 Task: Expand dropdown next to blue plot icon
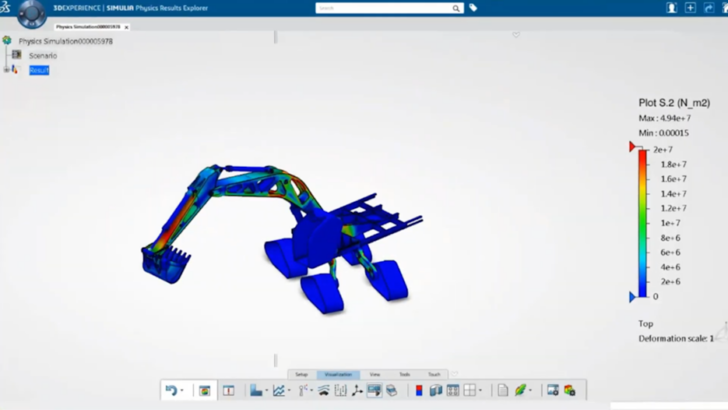click(x=266, y=390)
